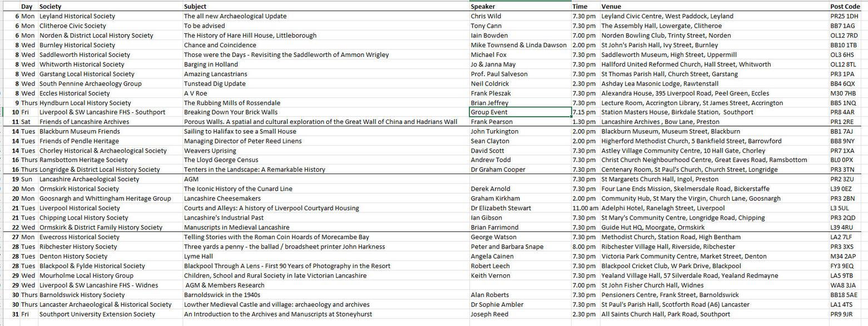The height and width of the screenshot is (326, 868).
Task: Select 'Managing Director of Peter Reed Linens' cell
Action: [x=326, y=141]
